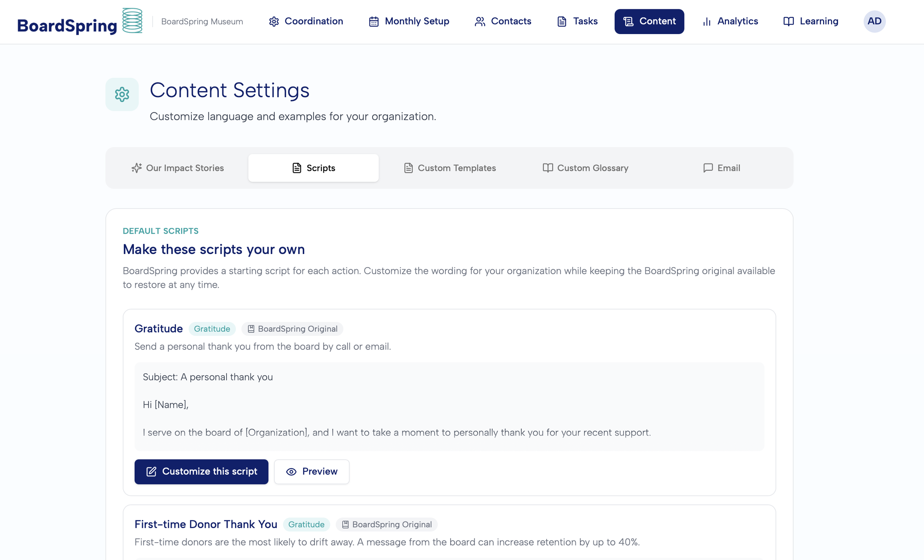Click the BoardSpring stacked-rings logo icon
Image resolution: width=924 pixels, height=560 pixels.
pos(132,21)
